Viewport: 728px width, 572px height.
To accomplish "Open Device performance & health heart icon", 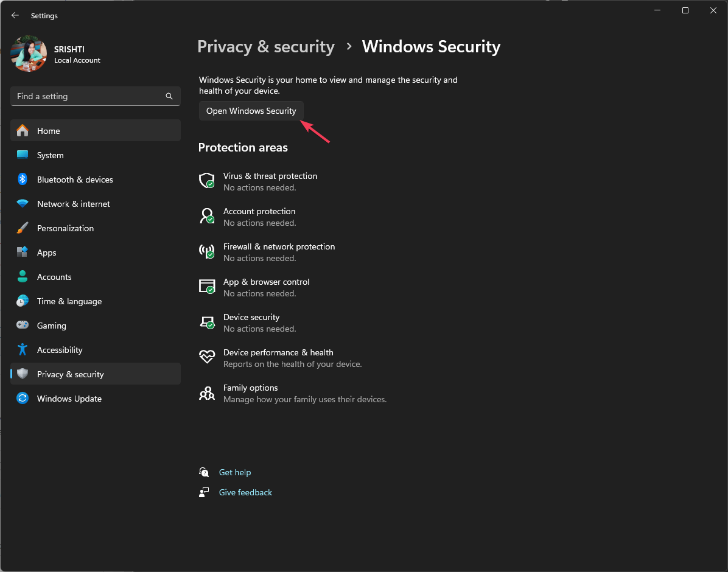I will 207,357.
